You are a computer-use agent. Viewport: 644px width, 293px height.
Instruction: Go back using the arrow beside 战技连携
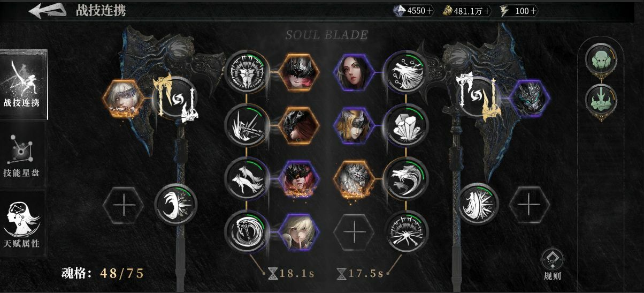pos(47,10)
